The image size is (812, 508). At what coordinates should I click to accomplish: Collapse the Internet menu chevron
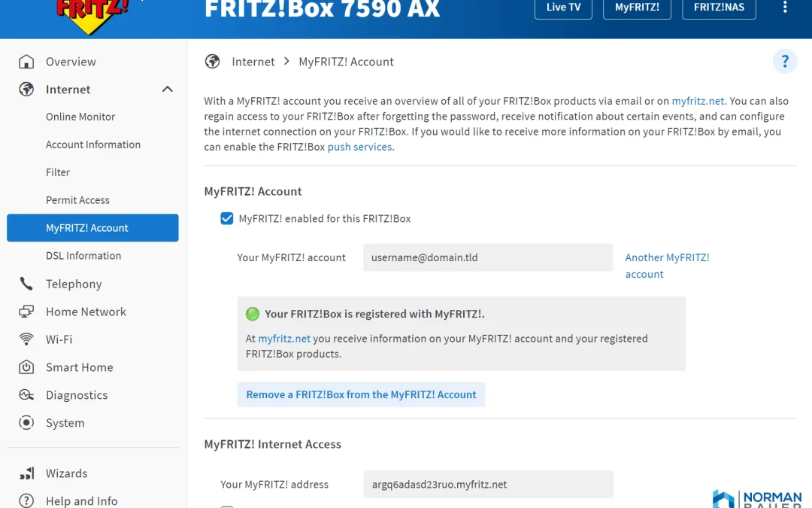click(x=167, y=89)
